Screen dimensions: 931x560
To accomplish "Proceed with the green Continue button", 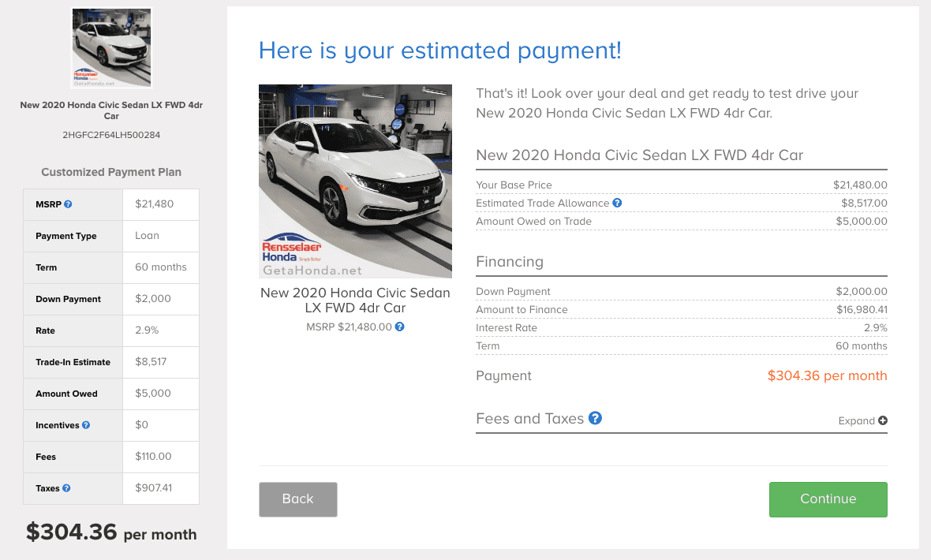I will 828,499.
